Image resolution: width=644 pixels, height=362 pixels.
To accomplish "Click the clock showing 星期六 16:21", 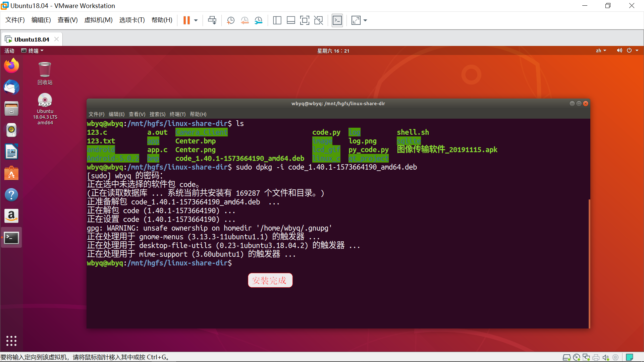I will click(333, 51).
